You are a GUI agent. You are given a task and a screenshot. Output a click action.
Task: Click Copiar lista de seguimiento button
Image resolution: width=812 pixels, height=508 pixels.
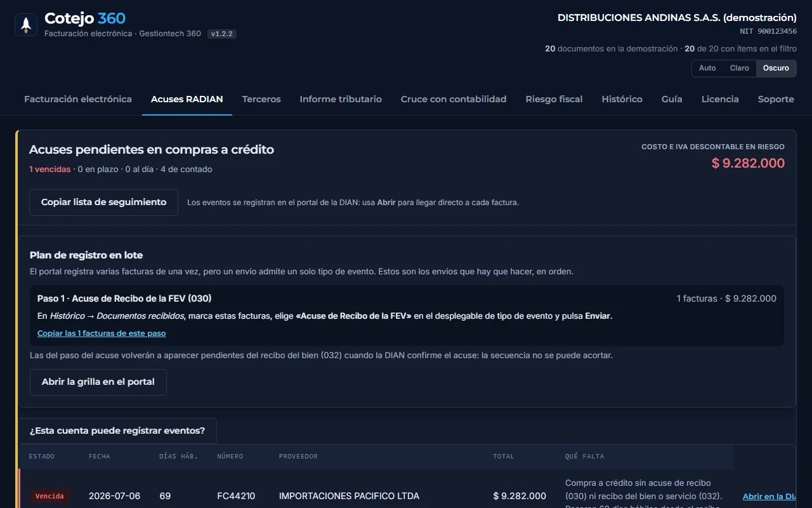coord(104,203)
